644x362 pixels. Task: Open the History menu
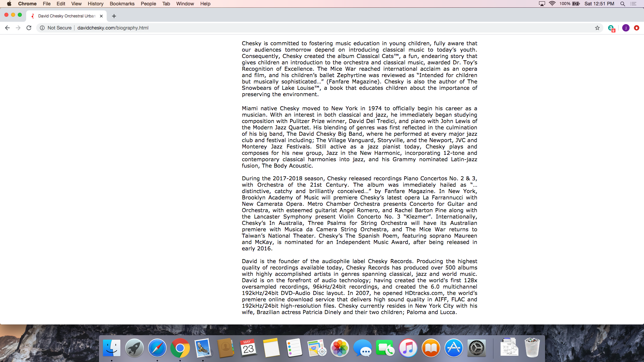click(x=96, y=4)
